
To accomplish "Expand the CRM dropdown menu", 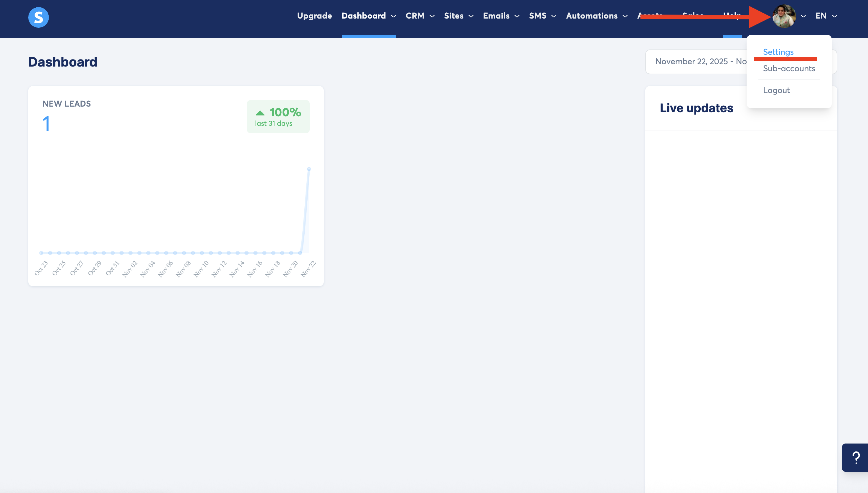I will (x=420, y=16).
